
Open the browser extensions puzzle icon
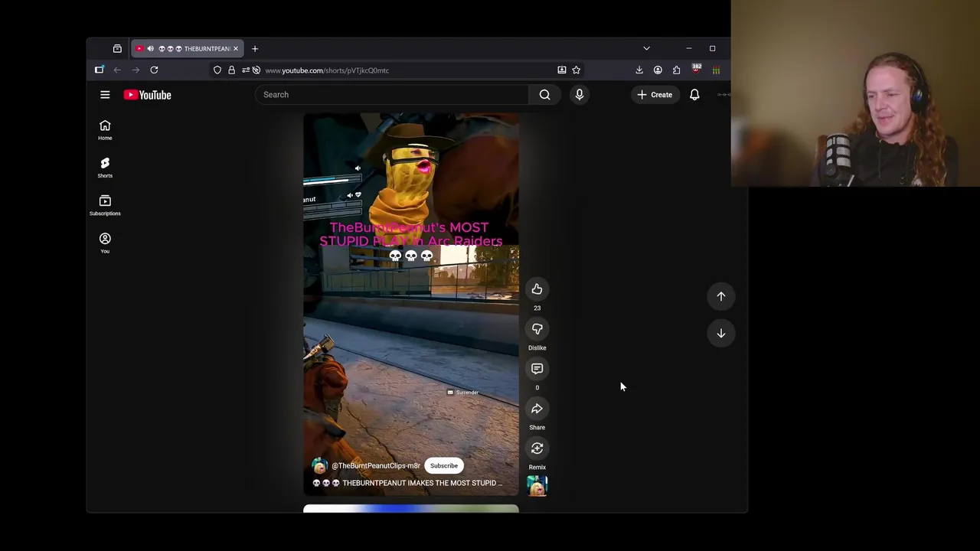point(676,70)
